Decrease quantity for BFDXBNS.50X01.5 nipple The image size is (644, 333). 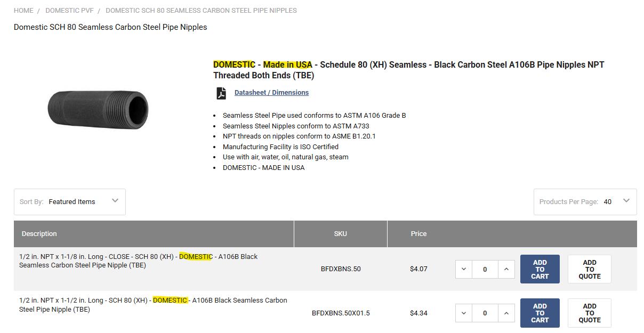coord(464,313)
